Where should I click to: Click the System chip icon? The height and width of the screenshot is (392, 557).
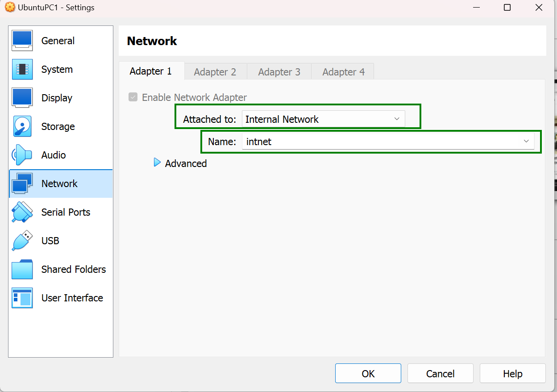(22, 69)
